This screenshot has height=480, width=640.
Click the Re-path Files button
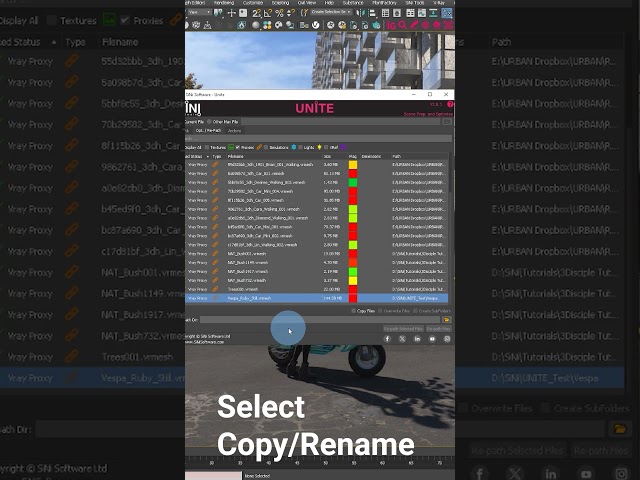point(438,329)
